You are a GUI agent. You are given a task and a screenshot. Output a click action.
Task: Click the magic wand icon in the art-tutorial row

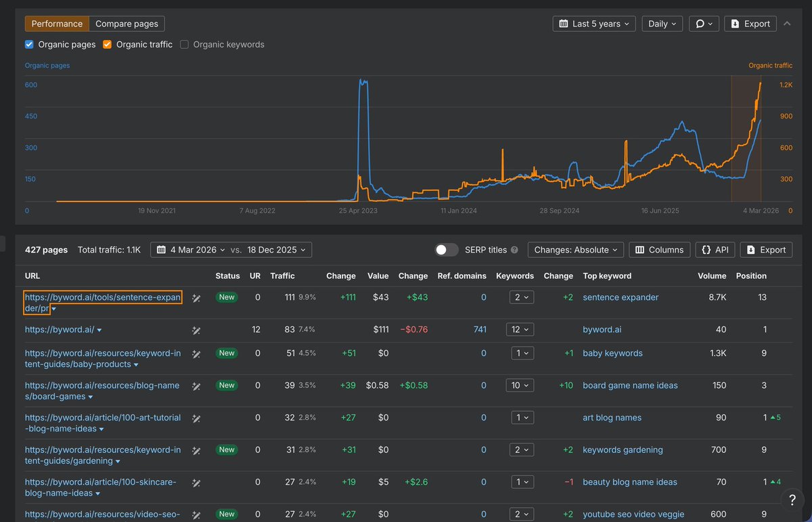pos(196,418)
